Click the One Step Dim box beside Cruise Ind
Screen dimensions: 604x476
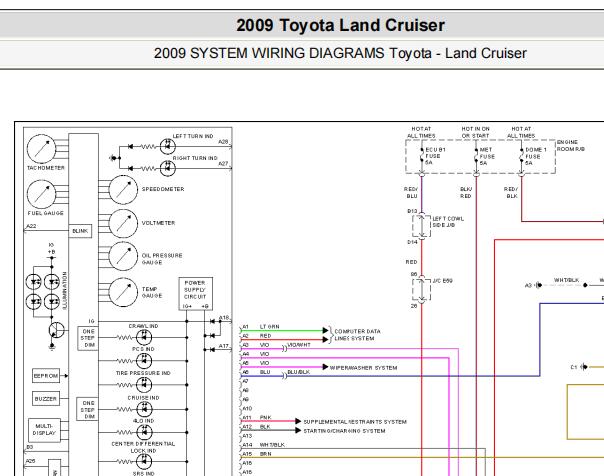(x=87, y=409)
